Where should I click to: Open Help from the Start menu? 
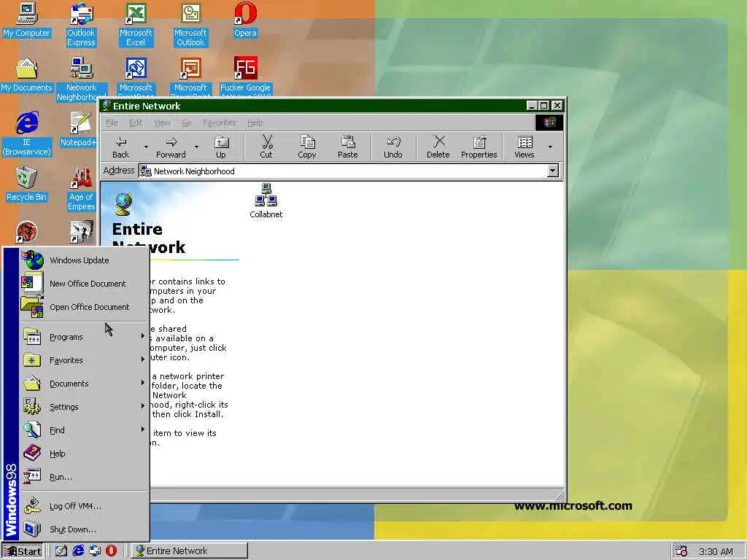85,454
